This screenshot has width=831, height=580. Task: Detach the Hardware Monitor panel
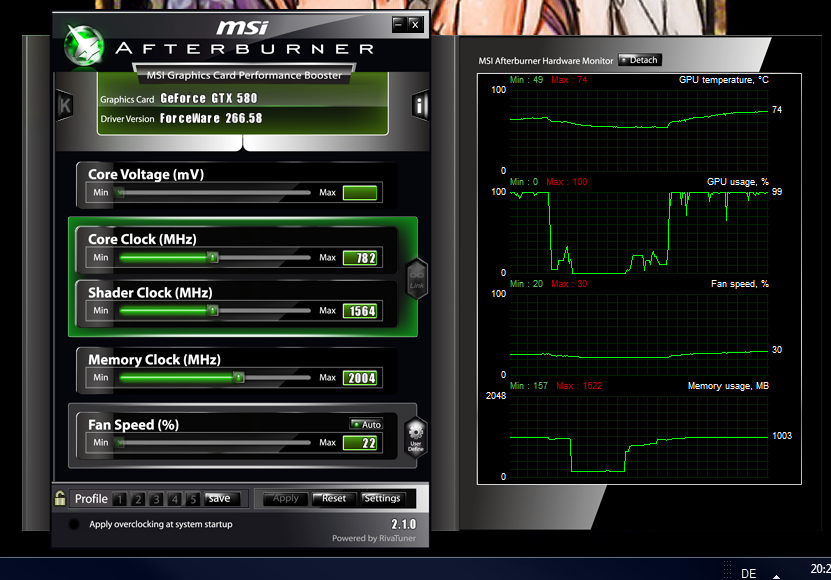[x=640, y=60]
